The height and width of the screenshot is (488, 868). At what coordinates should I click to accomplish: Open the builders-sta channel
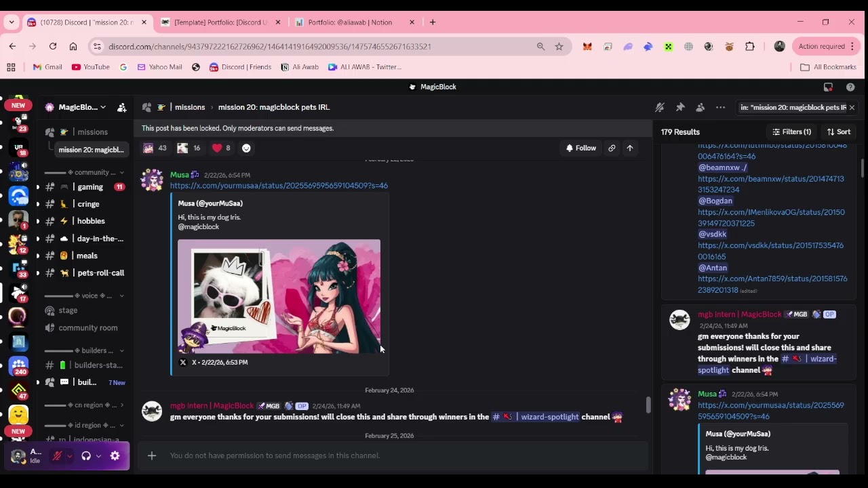tap(85, 365)
